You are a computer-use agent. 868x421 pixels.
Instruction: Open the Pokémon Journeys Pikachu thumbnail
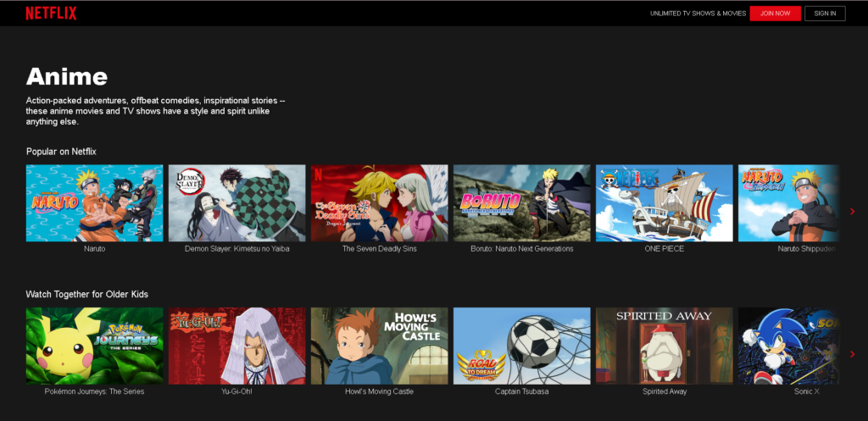coord(95,346)
